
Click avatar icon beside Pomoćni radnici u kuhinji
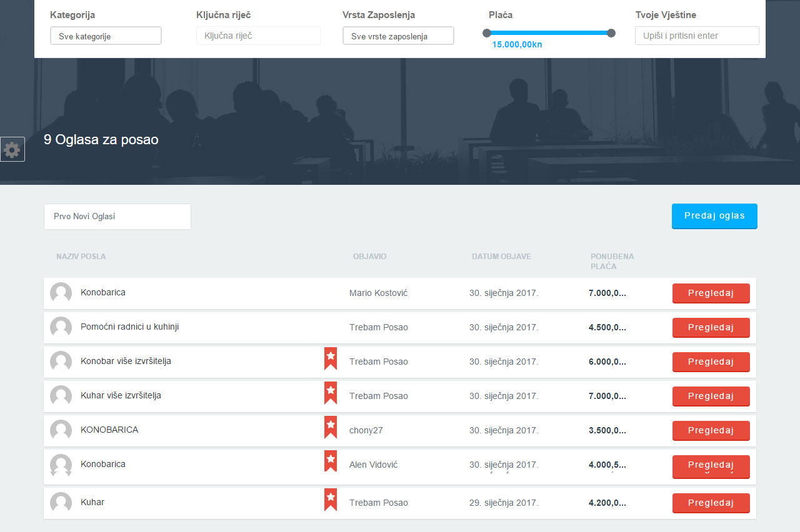pos(61,327)
